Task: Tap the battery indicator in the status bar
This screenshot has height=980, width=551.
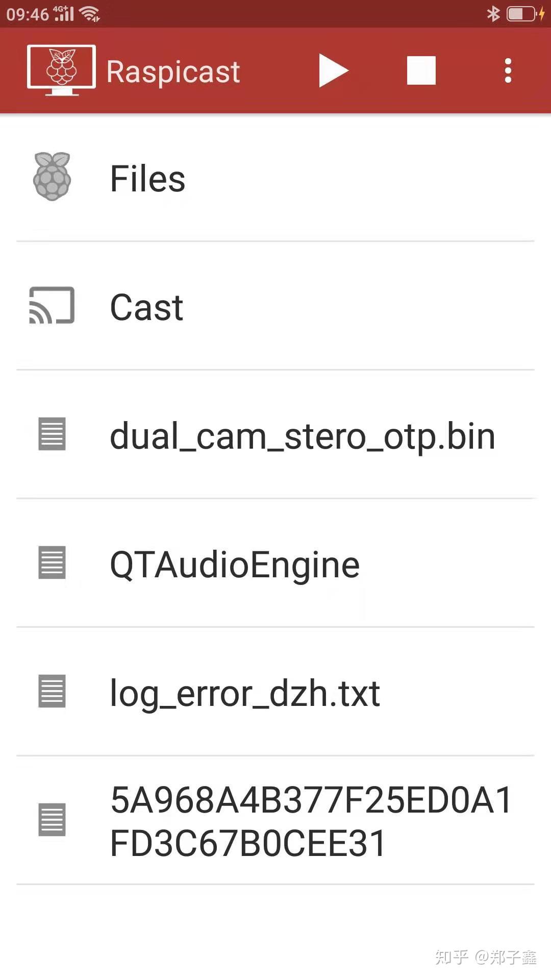Action: click(x=520, y=13)
